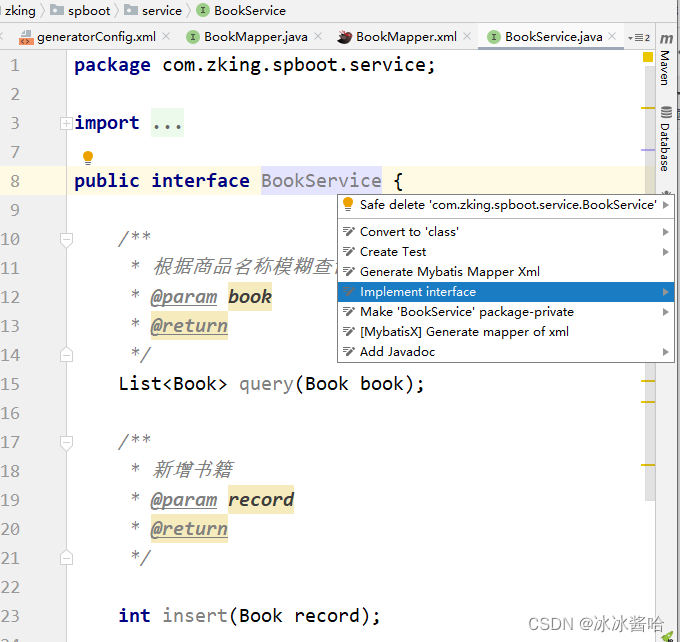Click the generatorConfig.xml file icon in tab
This screenshot has height=642, width=680.
[x=26, y=37]
